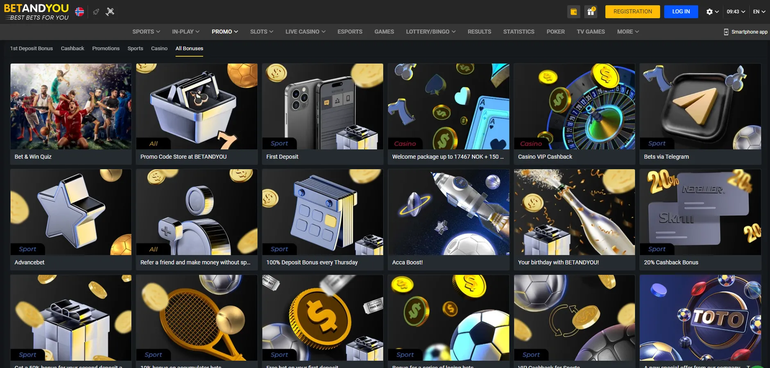Switch to the Sports bonuses tab

[x=135, y=49]
